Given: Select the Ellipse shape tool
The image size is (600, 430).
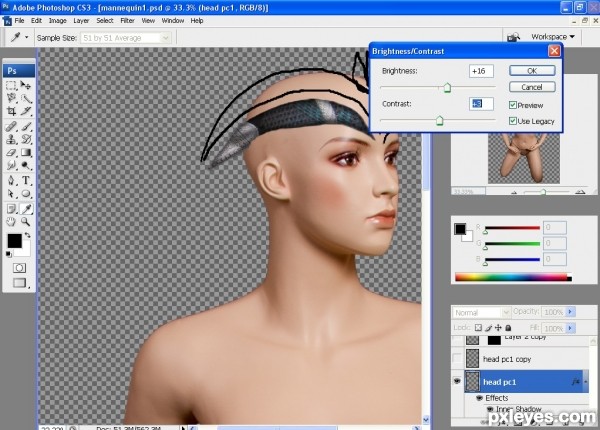Looking at the screenshot, I should 26,194.
